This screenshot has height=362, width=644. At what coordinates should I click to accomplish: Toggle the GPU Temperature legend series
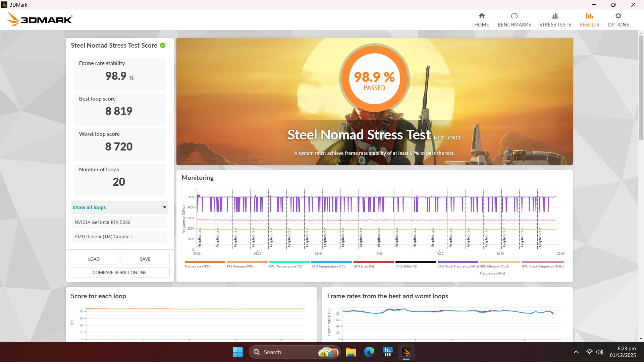coord(328,266)
